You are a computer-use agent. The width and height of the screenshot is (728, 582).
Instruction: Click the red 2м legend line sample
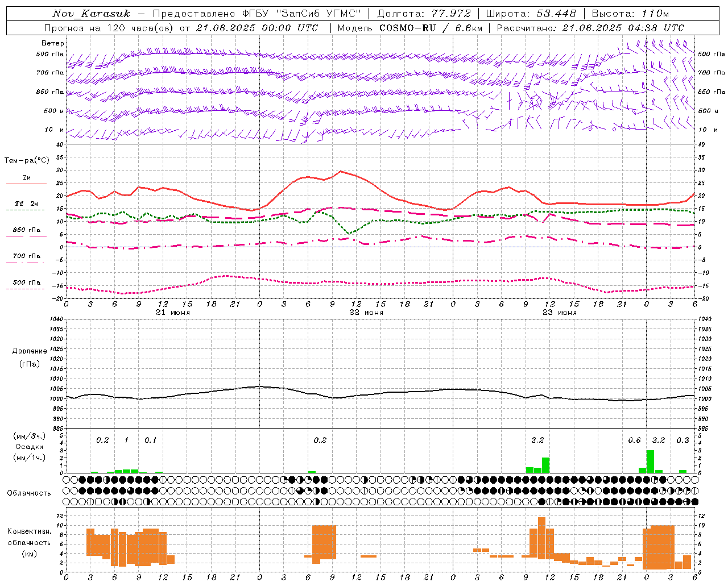[x=26, y=184]
